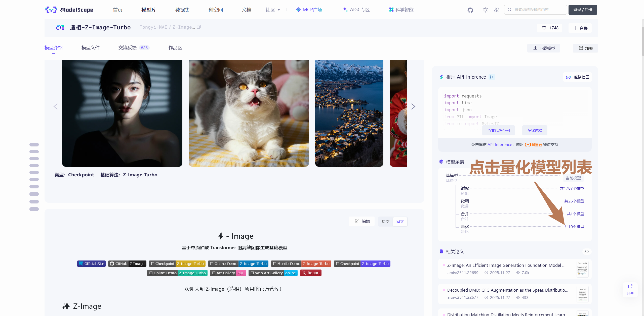This screenshot has height=316, width=644.
Task: Click the 部署 button
Action: pos(585,48)
